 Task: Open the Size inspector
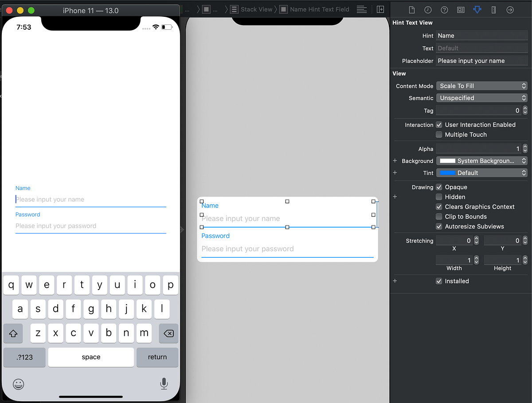pos(493,9)
